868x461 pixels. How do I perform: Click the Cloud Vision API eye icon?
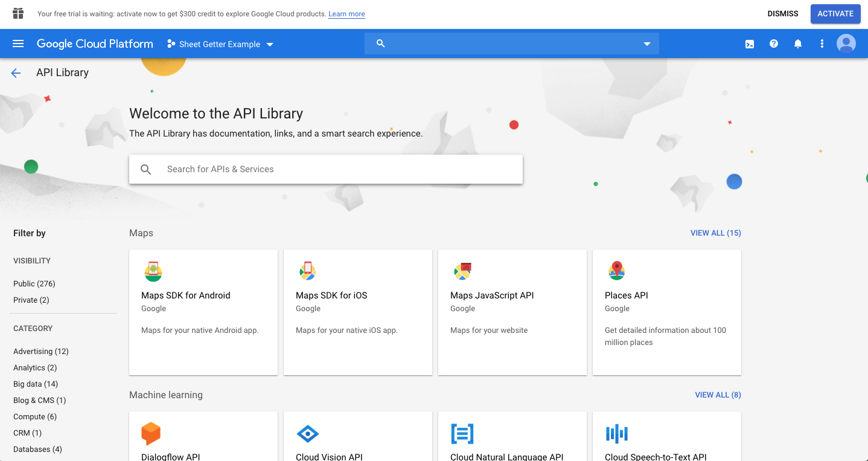click(308, 433)
